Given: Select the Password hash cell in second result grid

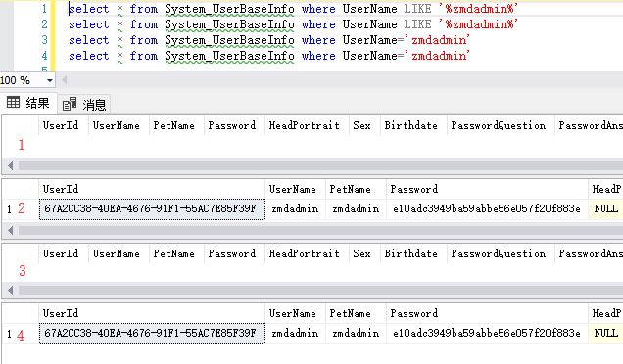Looking at the screenshot, I should point(487,208).
